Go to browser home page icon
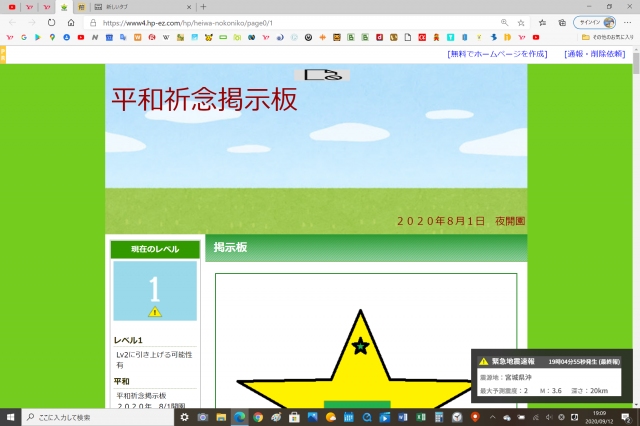This screenshot has height=426, width=640. pyautogui.click(x=71, y=22)
